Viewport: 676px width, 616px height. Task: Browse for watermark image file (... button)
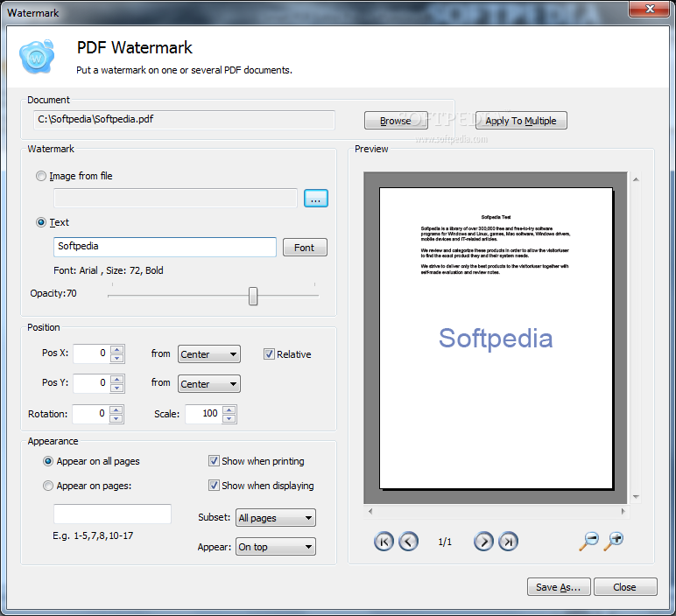316,198
